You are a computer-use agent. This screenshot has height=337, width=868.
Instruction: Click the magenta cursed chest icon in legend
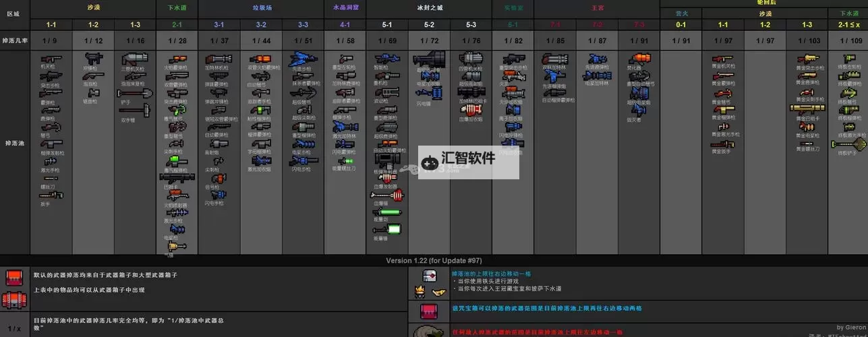pos(428,311)
